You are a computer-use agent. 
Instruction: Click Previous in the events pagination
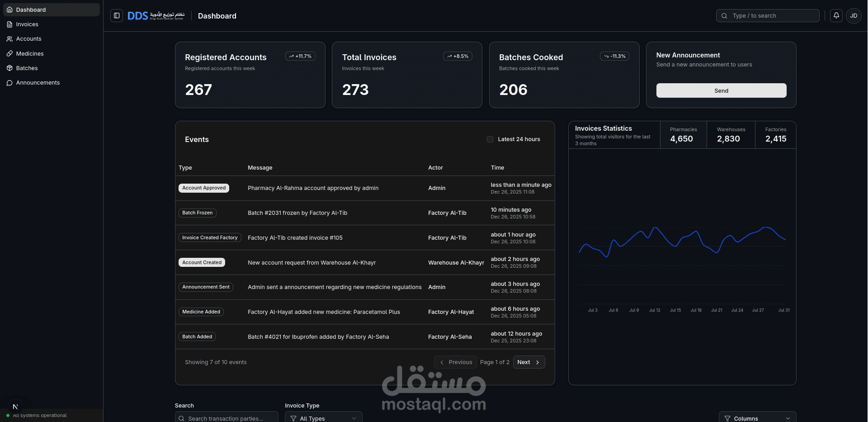point(455,362)
